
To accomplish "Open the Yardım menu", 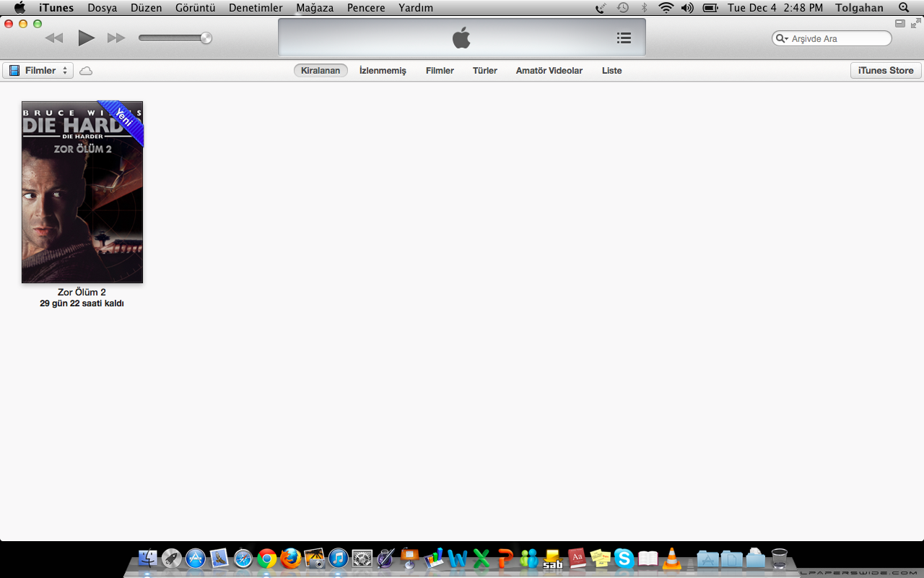I will (416, 8).
